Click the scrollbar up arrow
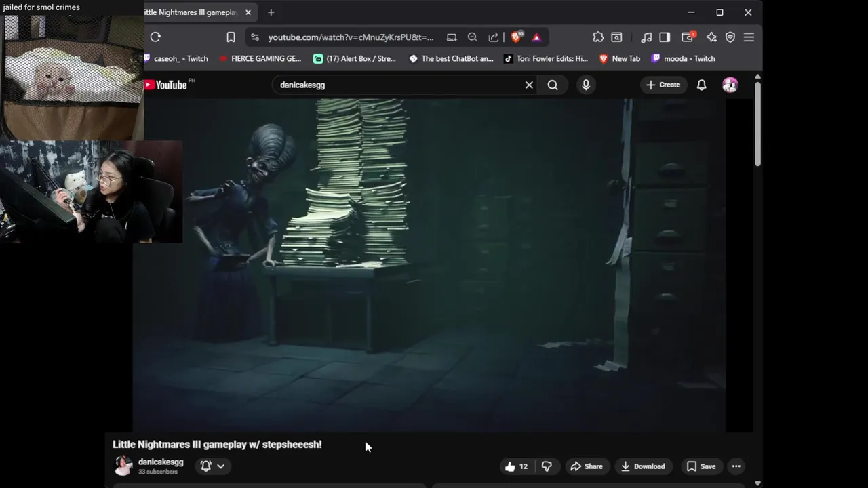 tap(757, 77)
